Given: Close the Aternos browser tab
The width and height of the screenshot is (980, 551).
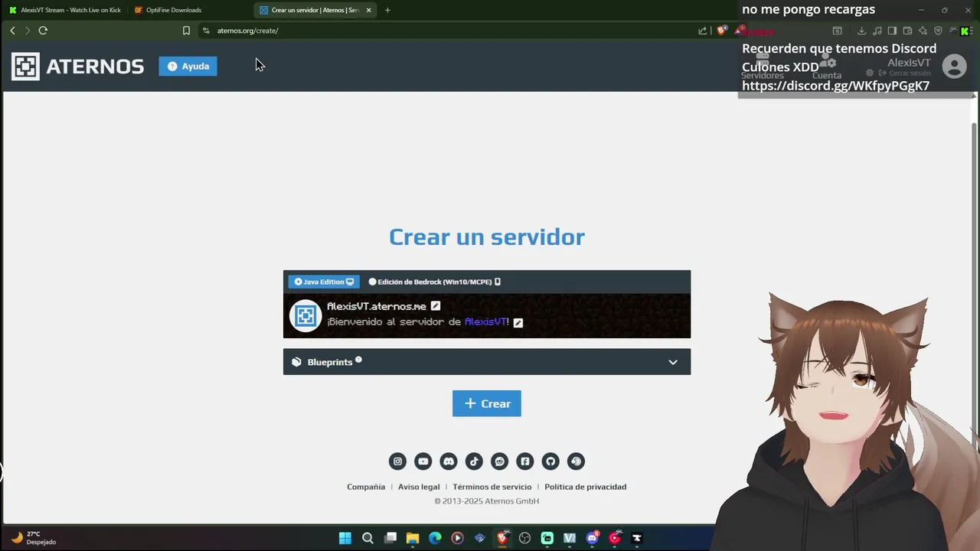Looking at the screenshot, I should pyautogui.click(x=368, y=10).
